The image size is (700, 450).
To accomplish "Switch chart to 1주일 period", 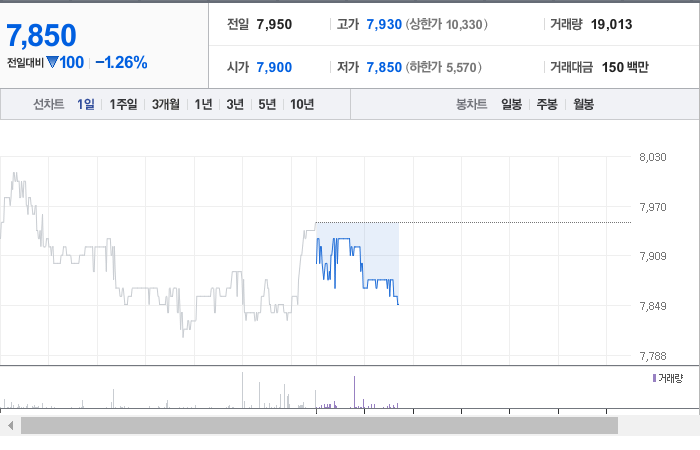I will (x=124, y=104).
